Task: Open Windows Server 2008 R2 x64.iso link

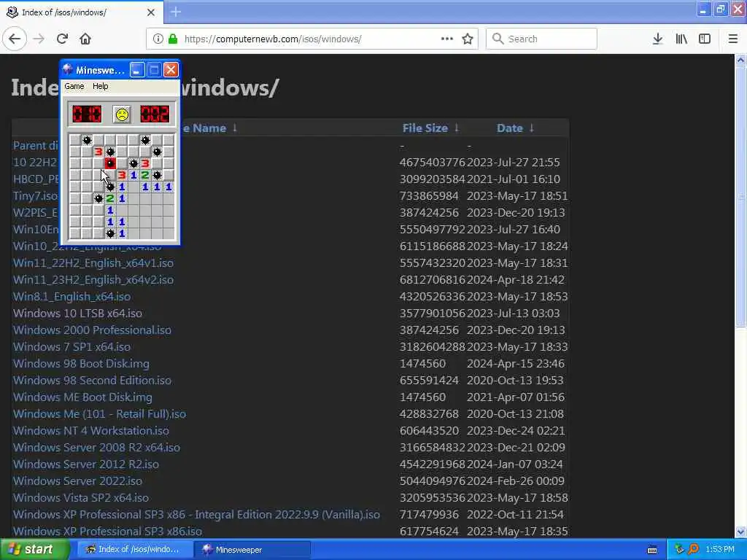Action: coord(97,447)
